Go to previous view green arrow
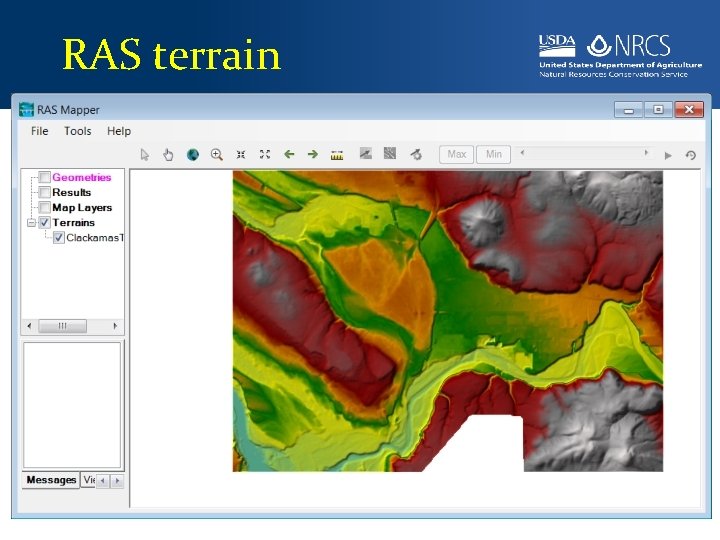This screenshot has width=720, height=540. (289, 154)
